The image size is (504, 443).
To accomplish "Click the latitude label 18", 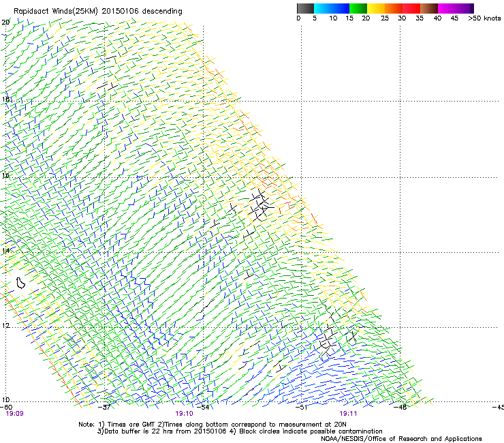I will (5, 99).
